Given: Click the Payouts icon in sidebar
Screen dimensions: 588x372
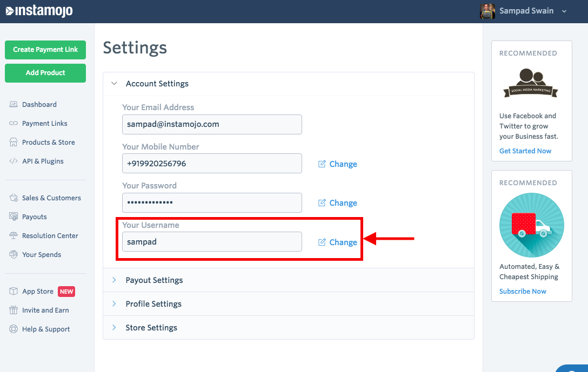Looking at the screenshot, I should point(14,217).
